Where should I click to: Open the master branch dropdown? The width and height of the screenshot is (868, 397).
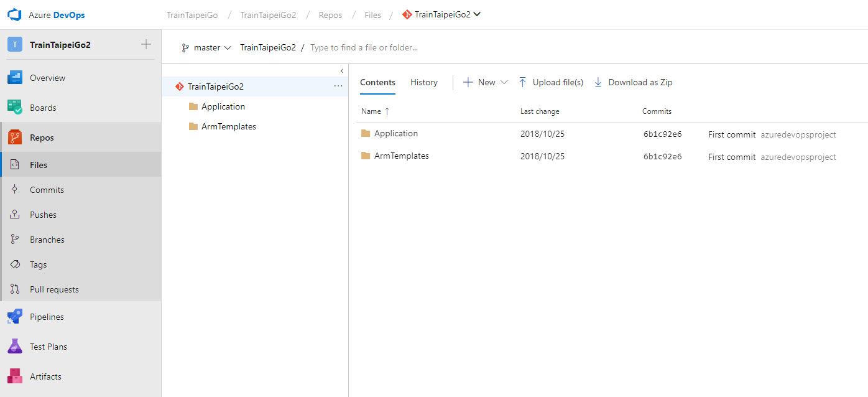206,47
